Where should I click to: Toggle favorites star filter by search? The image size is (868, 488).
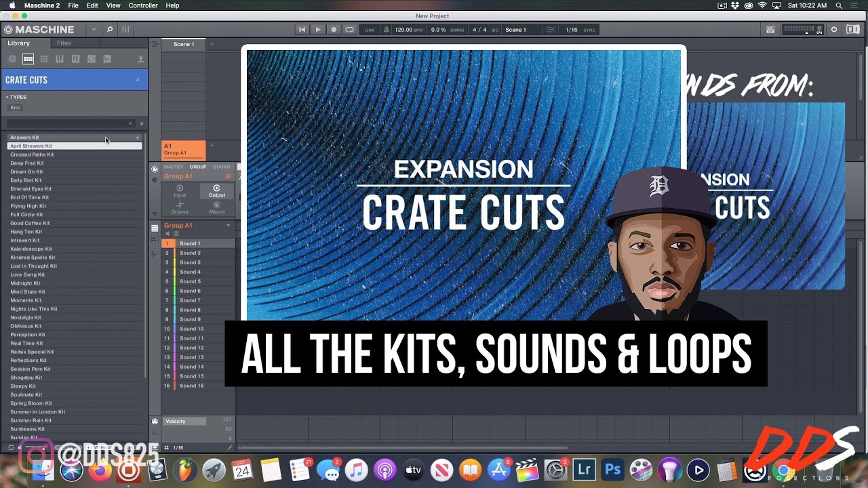pos(141,123)
